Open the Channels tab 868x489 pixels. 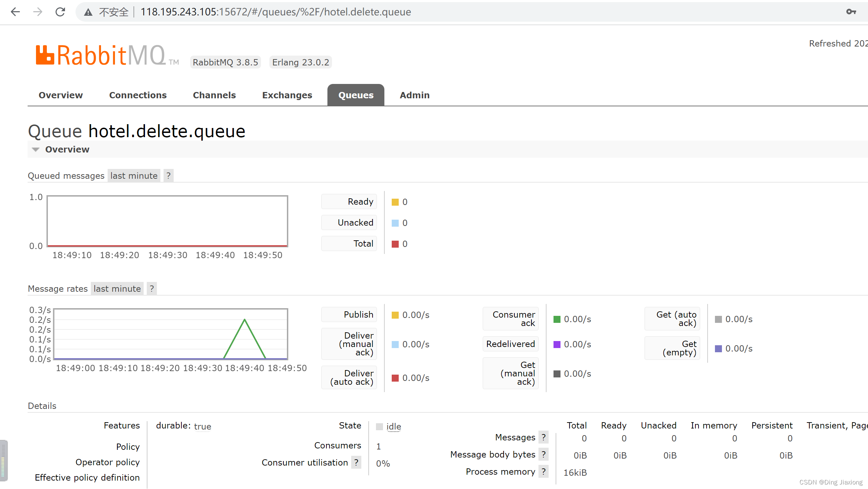pyautogui.click(x=214, y=95)
